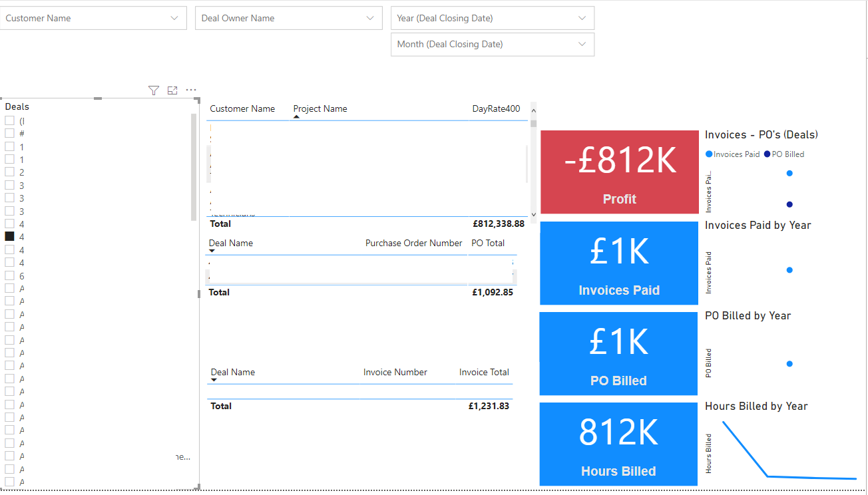
Task: Select the Invoices Paid card
Action: click(619, 263)
